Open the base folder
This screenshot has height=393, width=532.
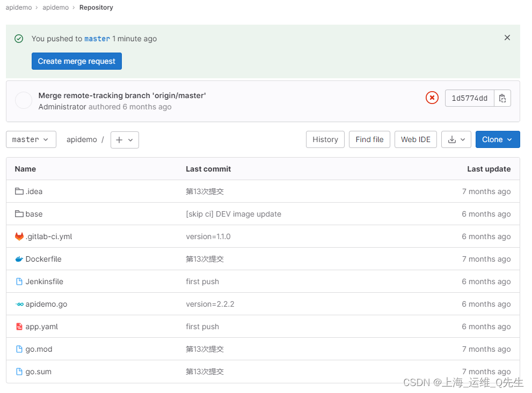tap(34, 214)
